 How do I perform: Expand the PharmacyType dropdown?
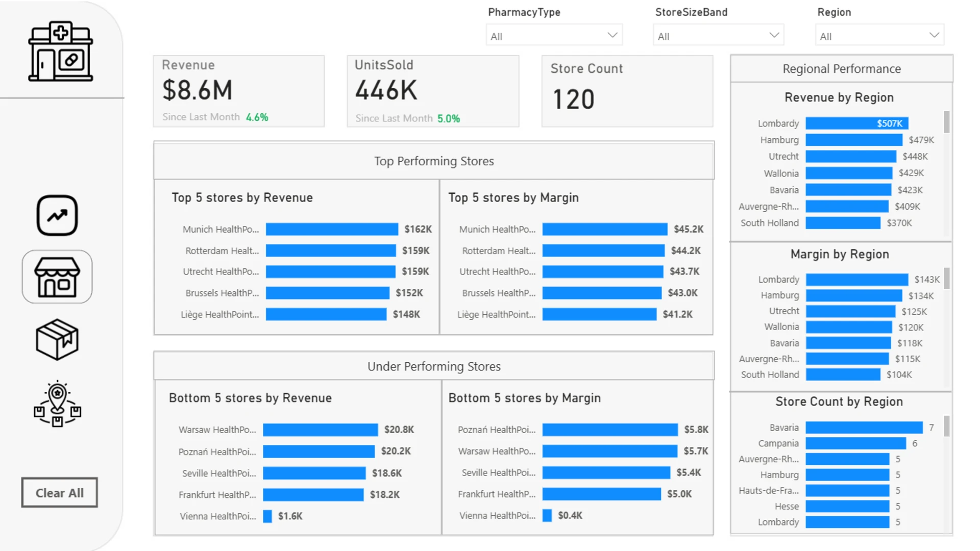point(554,36)
